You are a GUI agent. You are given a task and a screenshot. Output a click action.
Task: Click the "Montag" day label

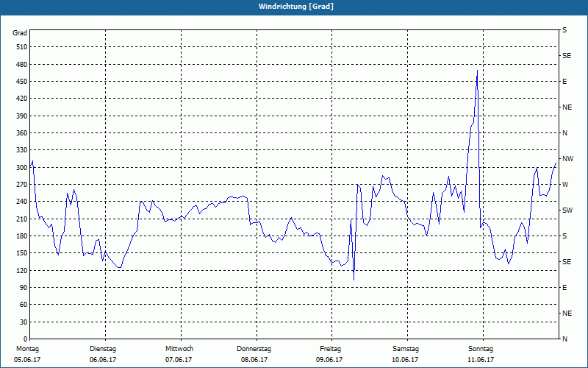(x=27, y=349)
